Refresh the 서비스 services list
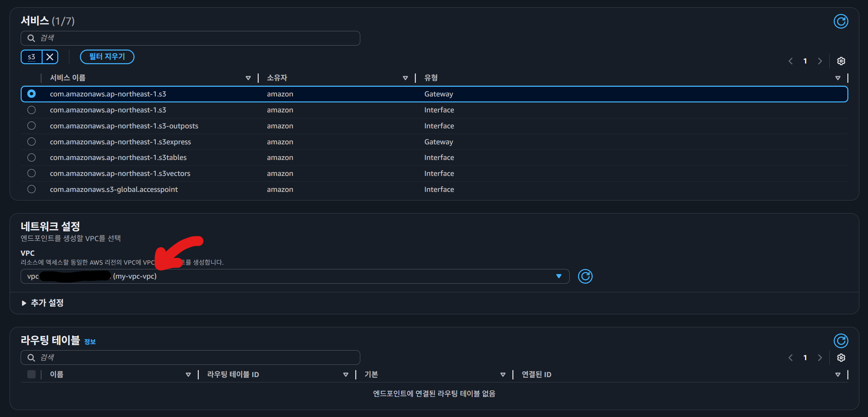This screenshot has height=417, width=868. coord(840,22)
